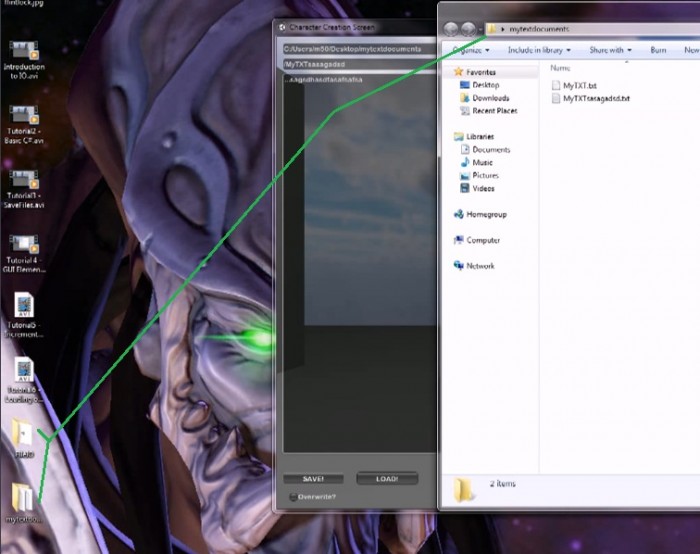Click the Pictures library icon

click(x=465, y=175)
